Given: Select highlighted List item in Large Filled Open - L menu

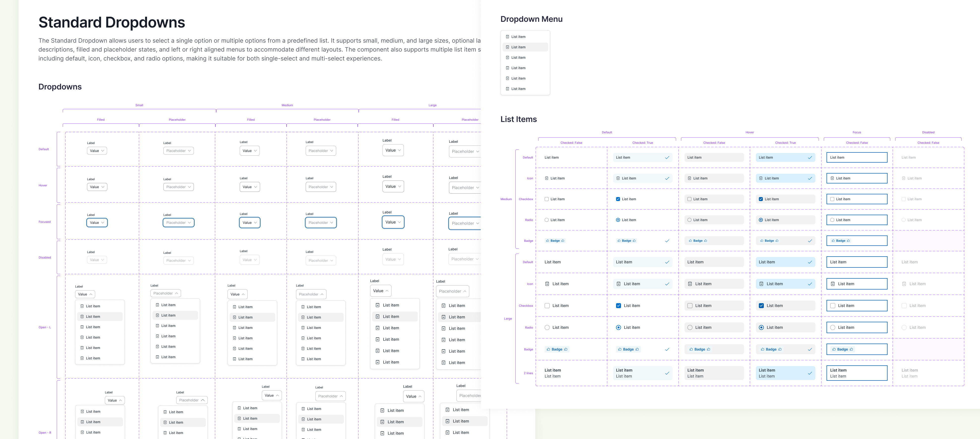Looking at the screenshot, I should [x=395, y=317].
